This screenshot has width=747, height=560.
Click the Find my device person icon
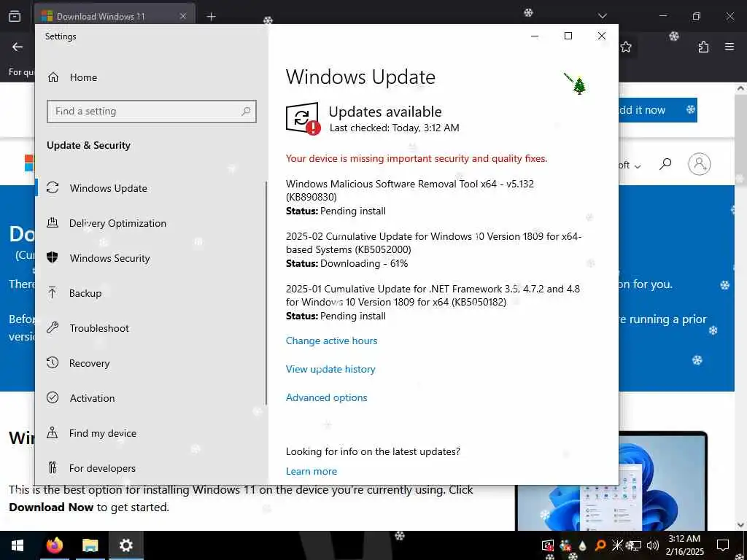(x=53, y=432)
